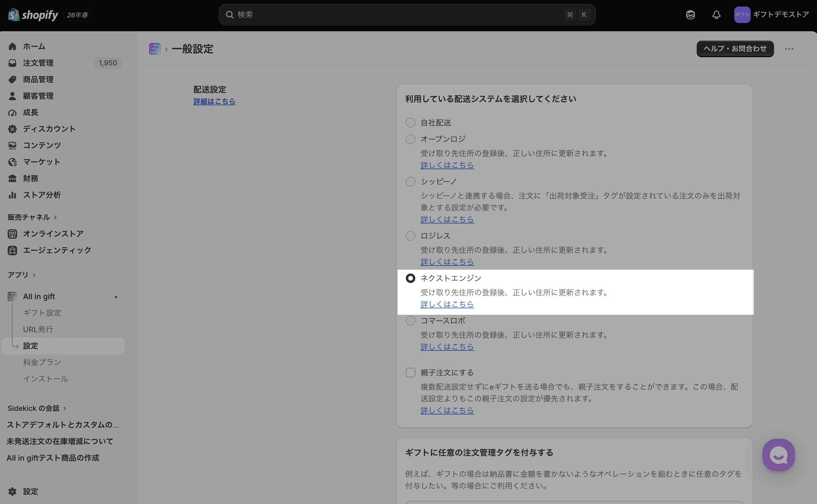Viewport: 817px width, 504px height.
Task: Enable the 親子注文にする checkbox
Action: (410, 372)
